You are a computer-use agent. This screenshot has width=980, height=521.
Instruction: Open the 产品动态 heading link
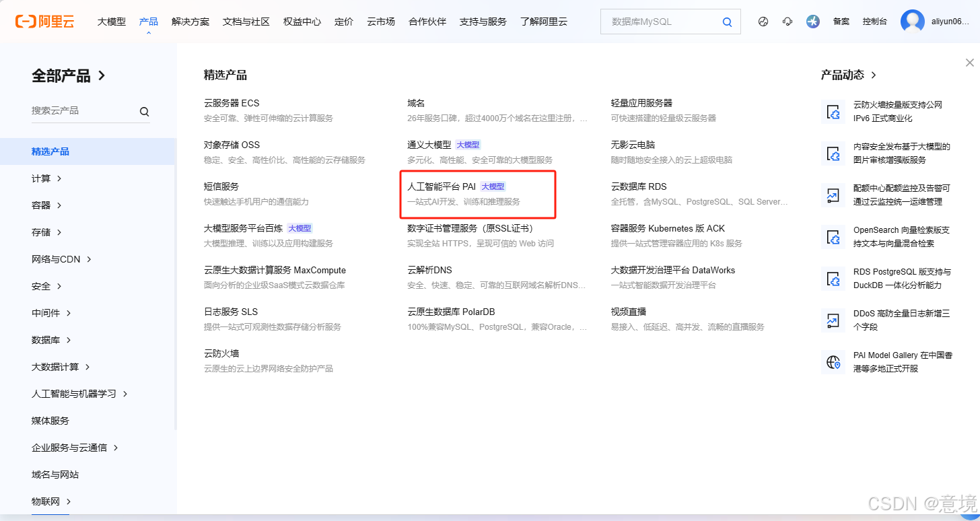pyautogui.click(x=849, y=75)
